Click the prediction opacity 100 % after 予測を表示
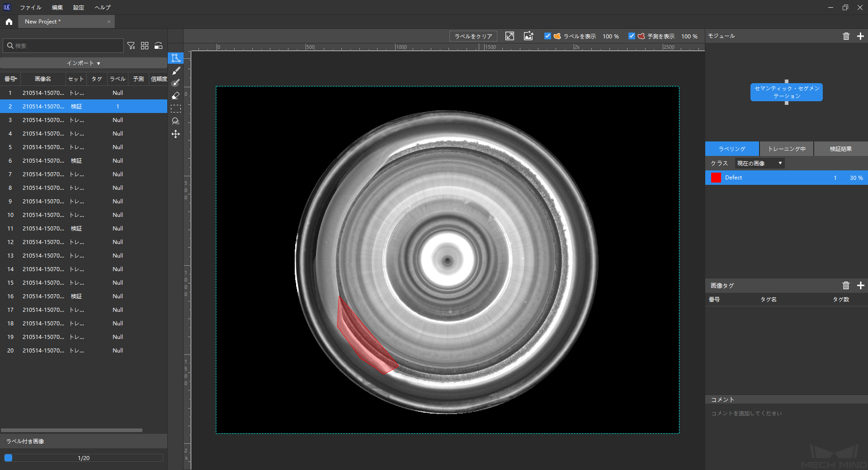This screenshot has width=868, height=470. [689, 36]
